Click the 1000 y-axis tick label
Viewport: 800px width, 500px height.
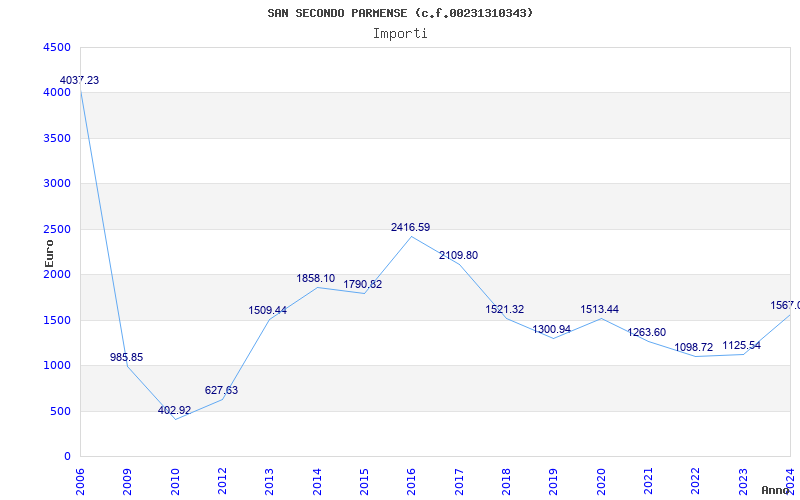point(57,366)
